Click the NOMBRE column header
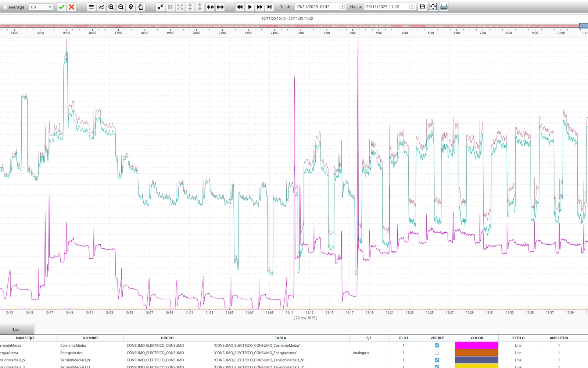 90,338
